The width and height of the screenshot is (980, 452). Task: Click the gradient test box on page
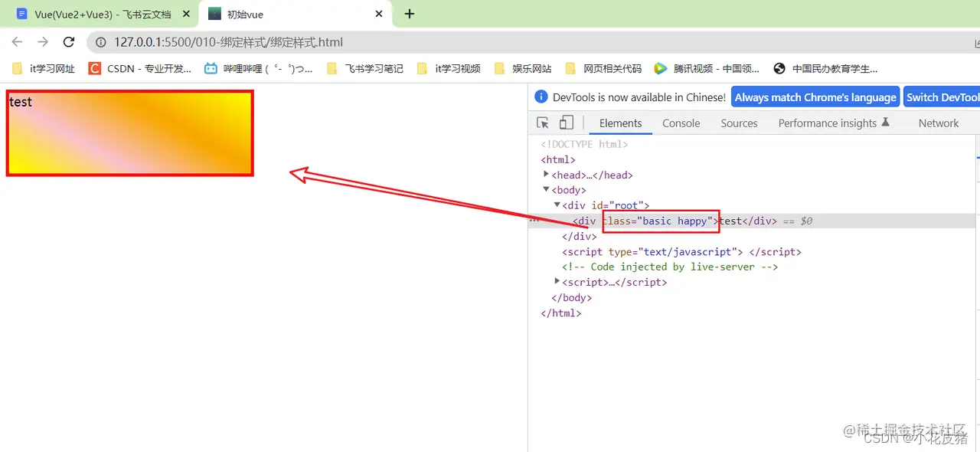coord(129,133)
